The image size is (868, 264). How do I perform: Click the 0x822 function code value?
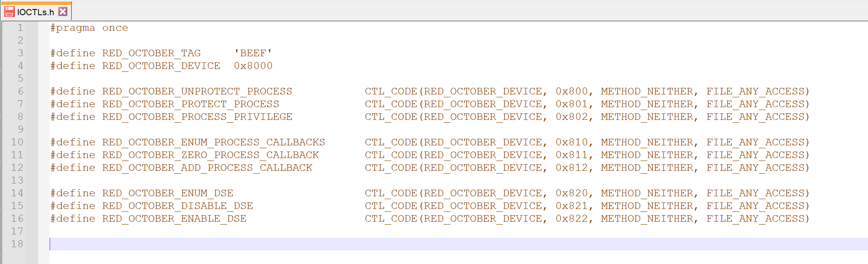tap(572, 218)
